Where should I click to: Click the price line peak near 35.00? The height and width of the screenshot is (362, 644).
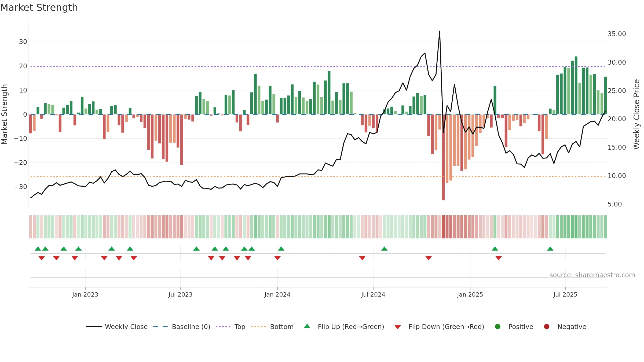click(x=440, y=31)
